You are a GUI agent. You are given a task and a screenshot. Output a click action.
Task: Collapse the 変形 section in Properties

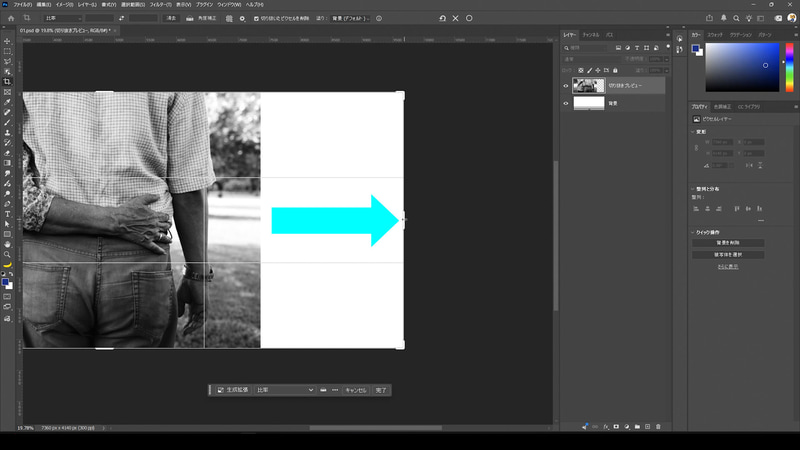(x=693, y=132)
